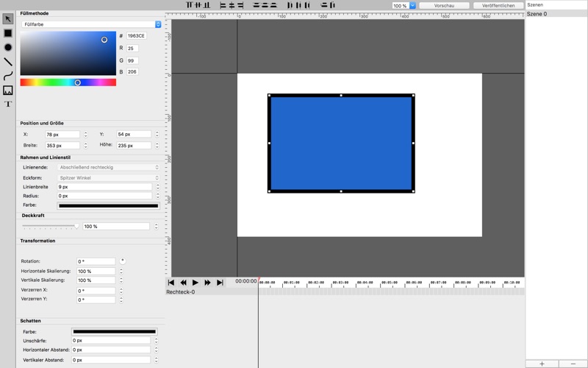588x368 pixels.
Task: Click the Höhe height stepper
Action: click(x=157, y=145)
